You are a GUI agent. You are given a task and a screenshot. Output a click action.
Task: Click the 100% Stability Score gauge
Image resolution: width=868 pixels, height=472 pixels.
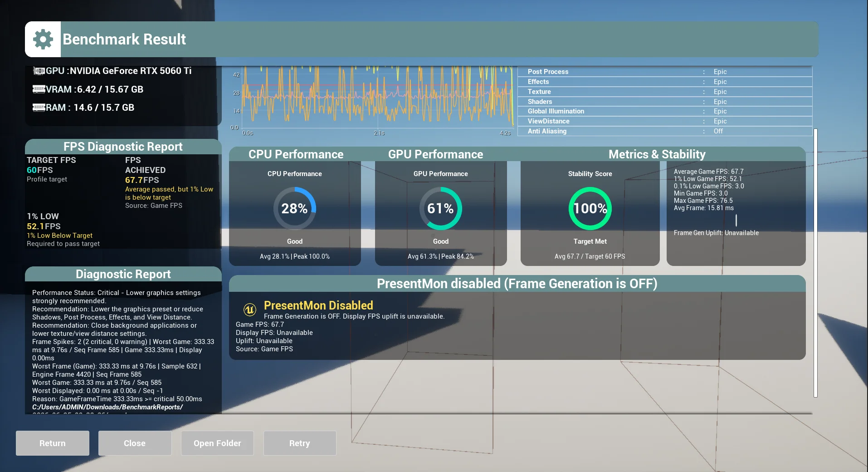590,208
